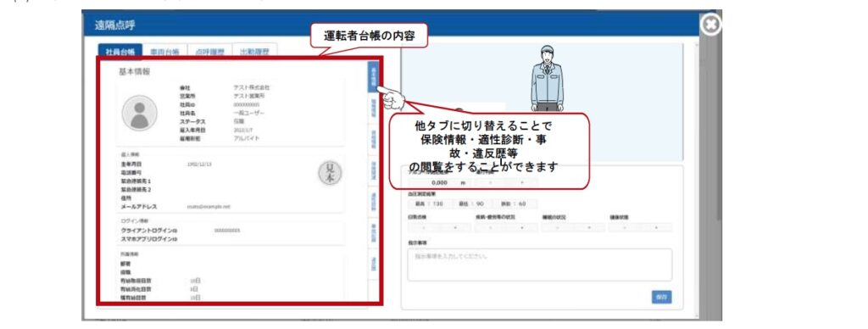868x329 pixels.
Task: Click the 脈拍 field showing 60
Action: (x=515, y=204)
